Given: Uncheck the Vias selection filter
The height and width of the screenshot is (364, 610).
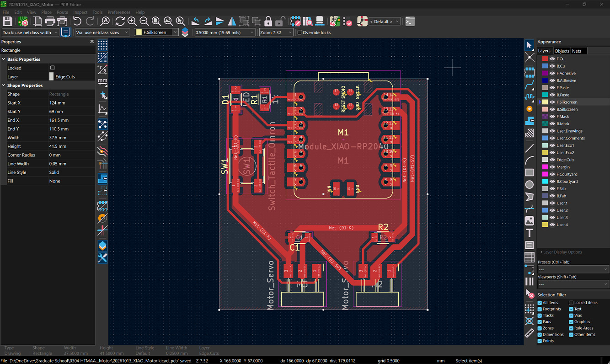Looking at the screenshot, I should pyautogui.click(x=571, y=316).
